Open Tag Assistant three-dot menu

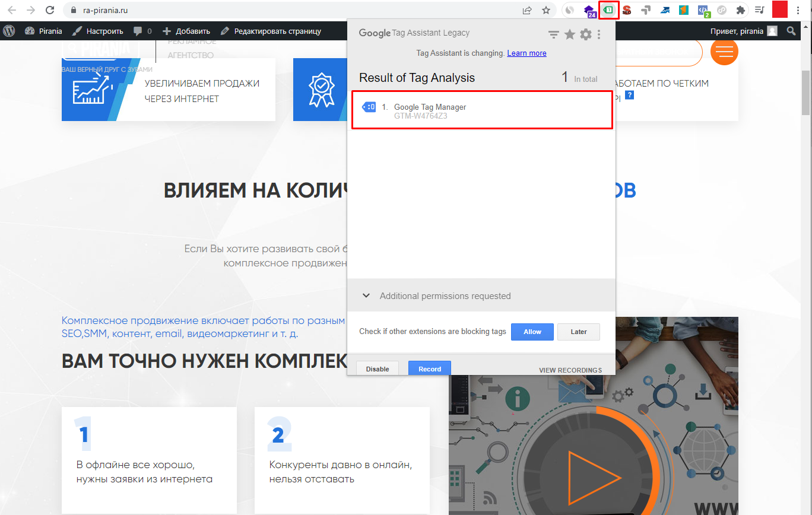599,34
